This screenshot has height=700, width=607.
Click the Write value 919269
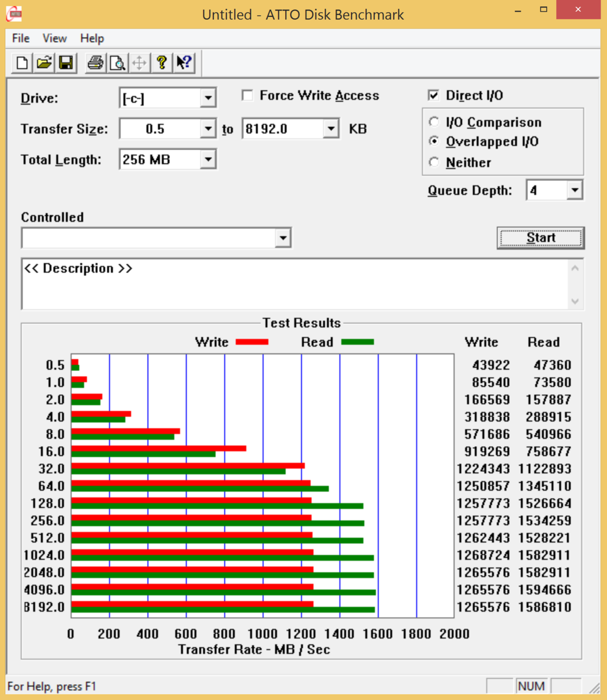click(487, 452)
